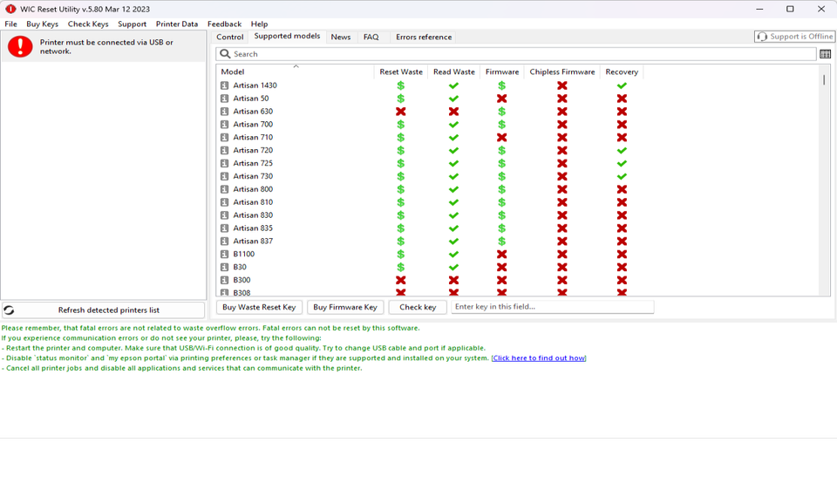Viewport: 837px width, 504px height.
Task: Open the Errors reference tab
Action: pyautogui.click(x=424, y=37)
